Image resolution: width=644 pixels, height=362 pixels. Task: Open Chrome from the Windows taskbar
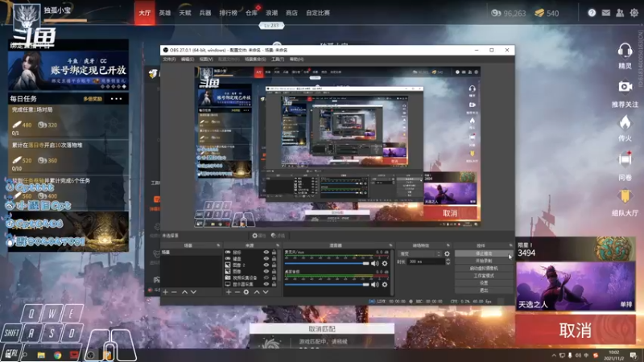click(57, 355)
